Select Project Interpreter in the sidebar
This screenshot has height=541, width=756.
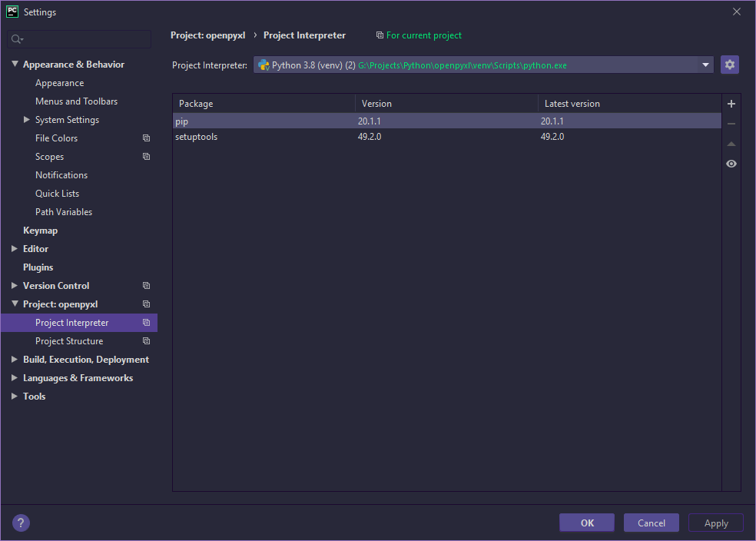point(79,323)
